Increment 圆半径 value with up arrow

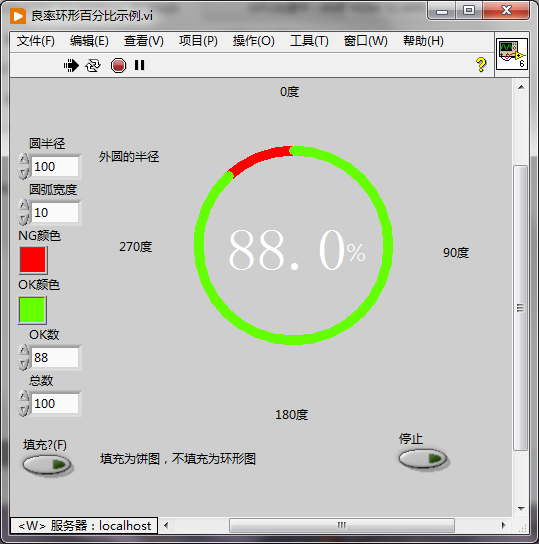click(x=24, y=160)
